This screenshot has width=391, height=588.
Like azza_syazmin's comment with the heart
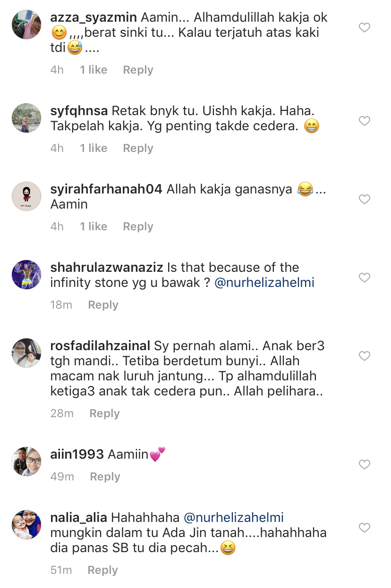[364, 28]
